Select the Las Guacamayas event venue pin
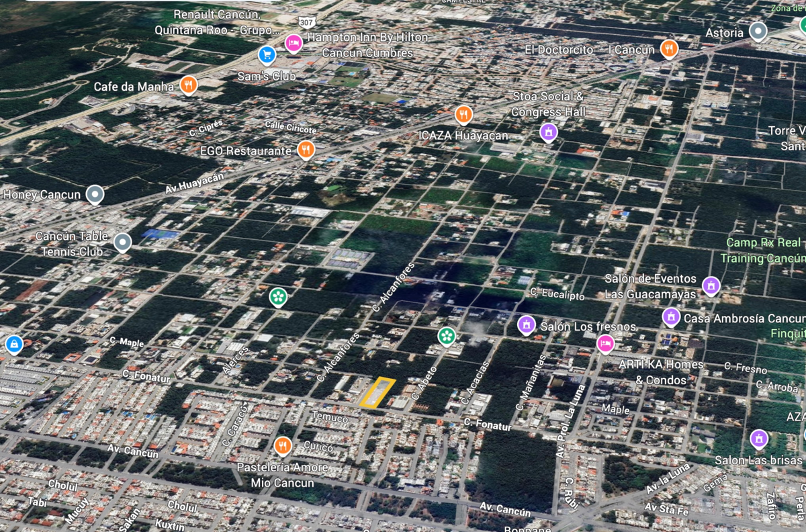806x532 pixels. [711, 285]
